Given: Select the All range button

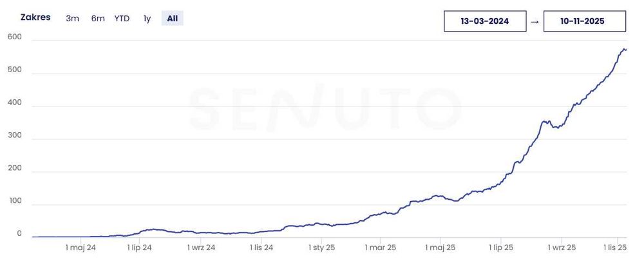Looking at the screenshot, I should 173,19.
